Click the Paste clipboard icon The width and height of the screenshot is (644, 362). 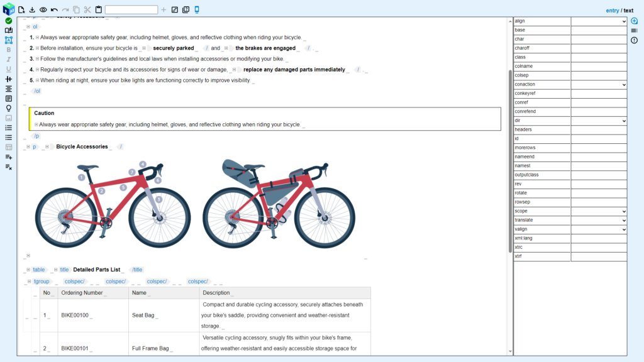[x=99, y=9]
